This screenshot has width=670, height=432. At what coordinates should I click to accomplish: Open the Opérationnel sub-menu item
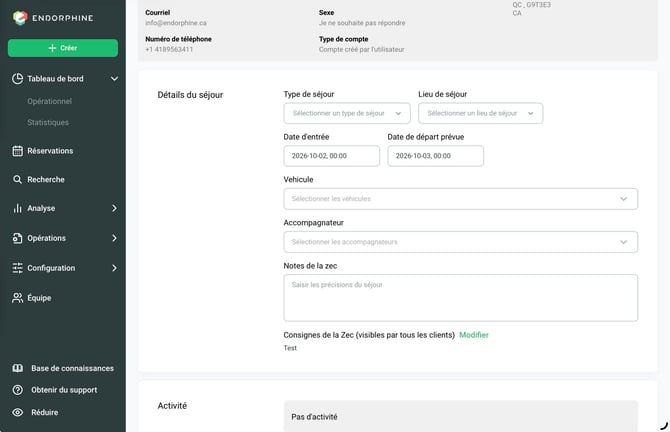point(50,101)
